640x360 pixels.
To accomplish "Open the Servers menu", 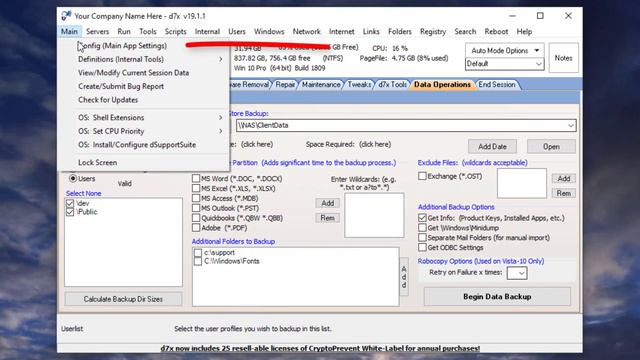I will pyautogui.click(x=98, y=31).
